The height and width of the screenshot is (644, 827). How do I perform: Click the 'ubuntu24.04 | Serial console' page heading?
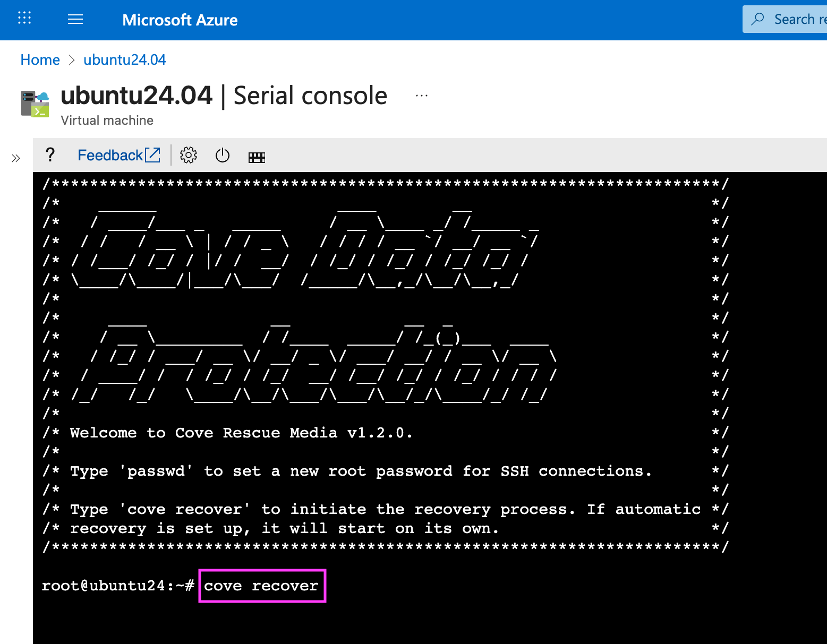coord(224,96)
